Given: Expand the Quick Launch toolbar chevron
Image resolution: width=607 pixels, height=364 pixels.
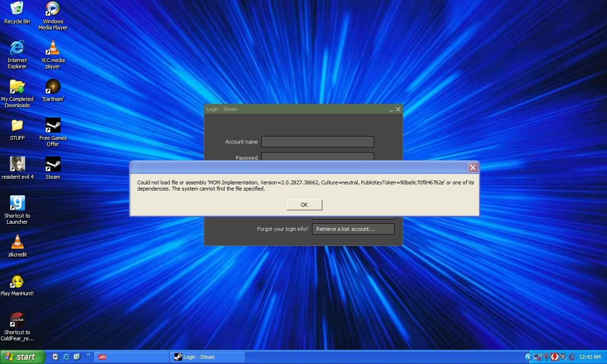Looking at the screenshot, I should (88, 355).
